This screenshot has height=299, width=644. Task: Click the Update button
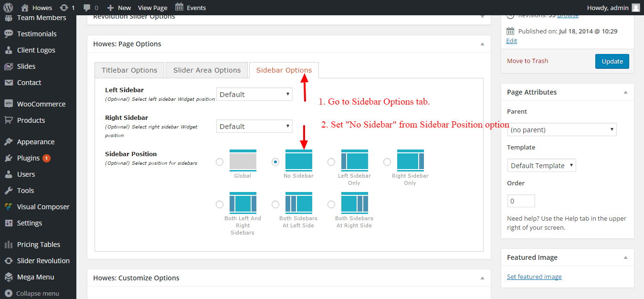[612, 61]
